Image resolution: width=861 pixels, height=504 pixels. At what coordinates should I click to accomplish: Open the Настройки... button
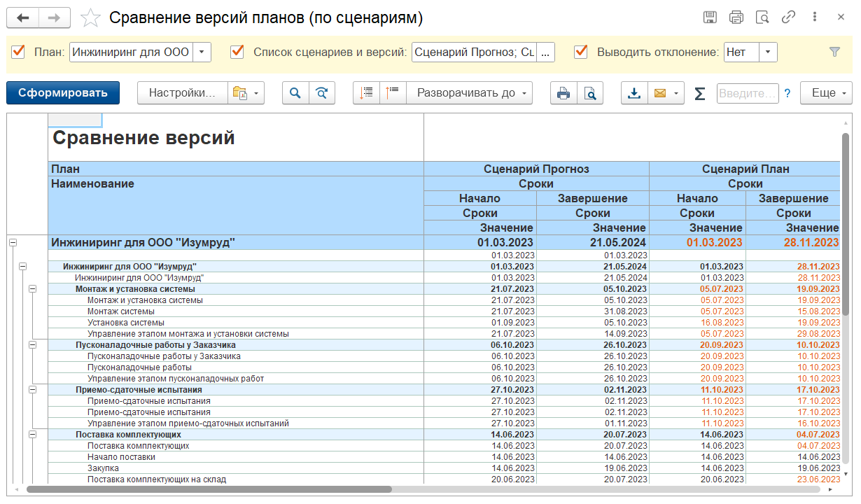point(182,93)
